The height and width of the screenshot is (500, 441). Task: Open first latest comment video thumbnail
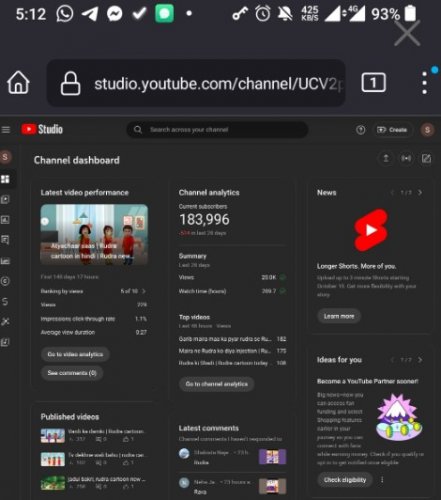(272, 457)
